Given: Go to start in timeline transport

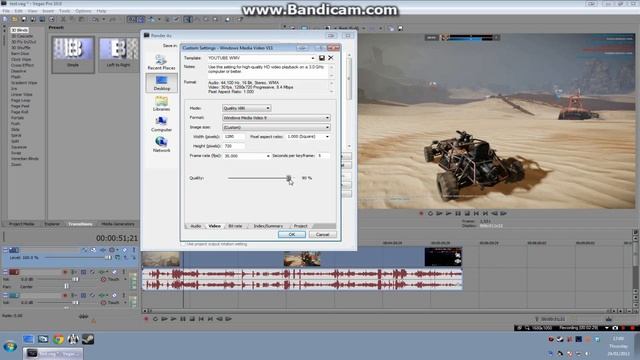Looking at the screenshot, I should click(201, 319).
